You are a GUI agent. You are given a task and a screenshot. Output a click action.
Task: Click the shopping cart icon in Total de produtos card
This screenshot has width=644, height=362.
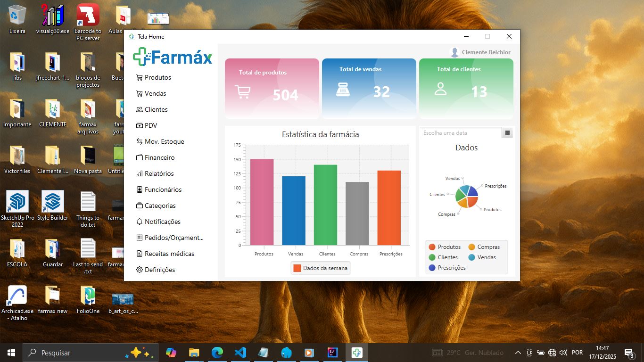(x=242, y=91)
